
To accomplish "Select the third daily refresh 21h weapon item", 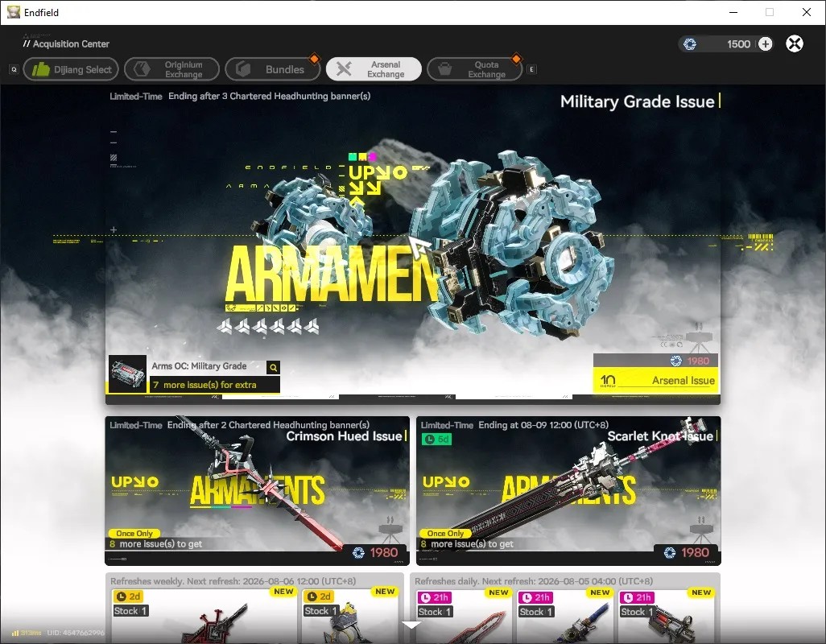I will (x=666, y=615).
